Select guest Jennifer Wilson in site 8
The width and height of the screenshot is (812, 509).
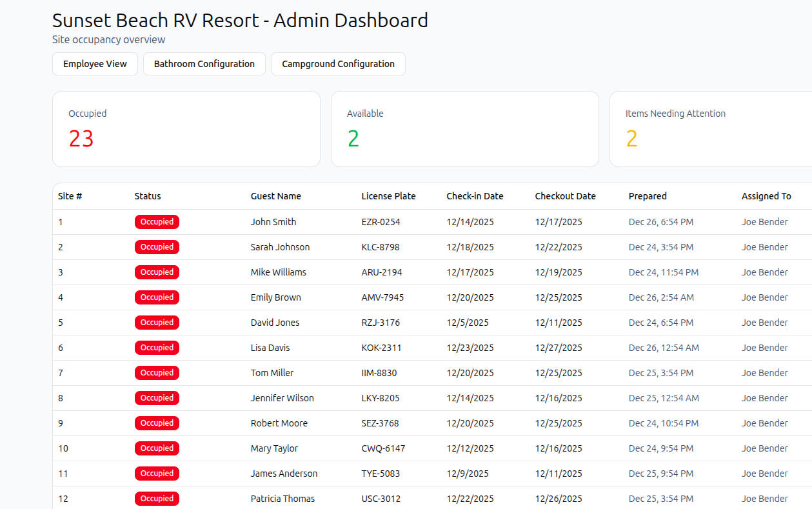(x=282, y=398)
